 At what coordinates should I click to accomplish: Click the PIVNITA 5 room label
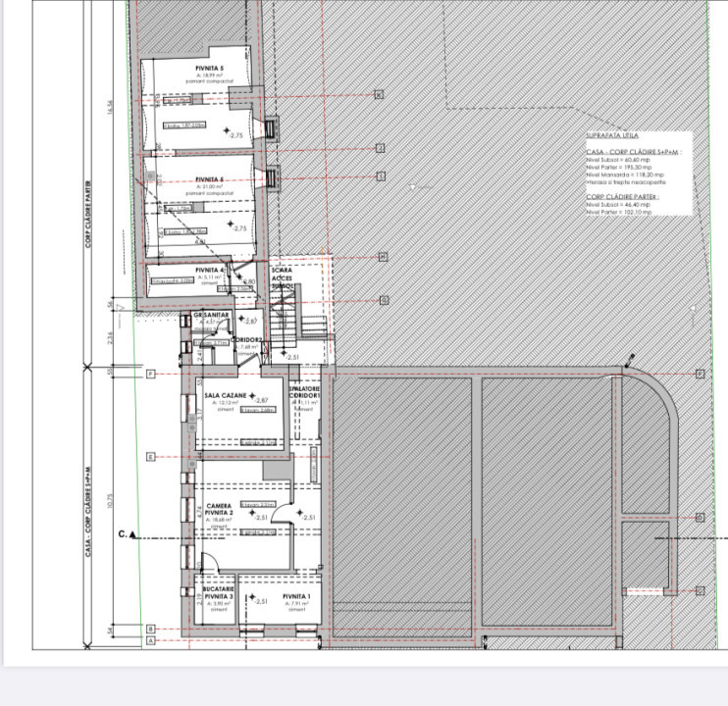(x=209, y=69)
